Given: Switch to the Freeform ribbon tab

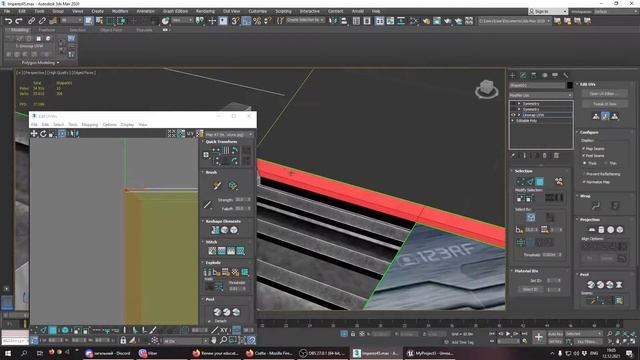Looking at the screenshot, I should click(x=47, y=30).
